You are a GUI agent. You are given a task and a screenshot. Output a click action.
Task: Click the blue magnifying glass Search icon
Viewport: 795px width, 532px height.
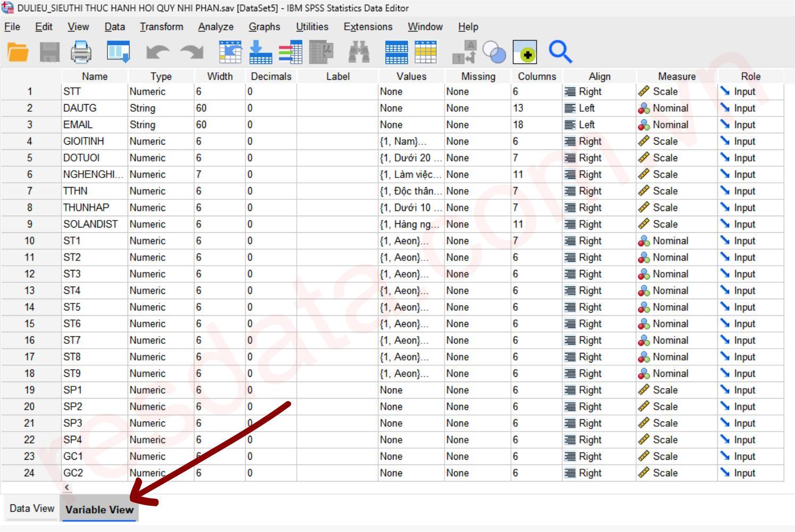560,52
